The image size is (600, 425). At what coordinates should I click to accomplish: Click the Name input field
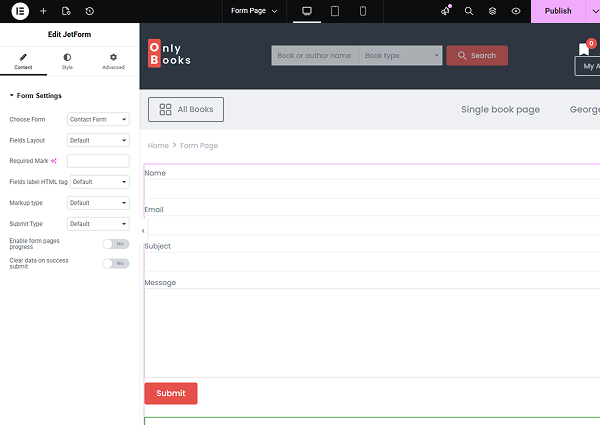point(372,189)
